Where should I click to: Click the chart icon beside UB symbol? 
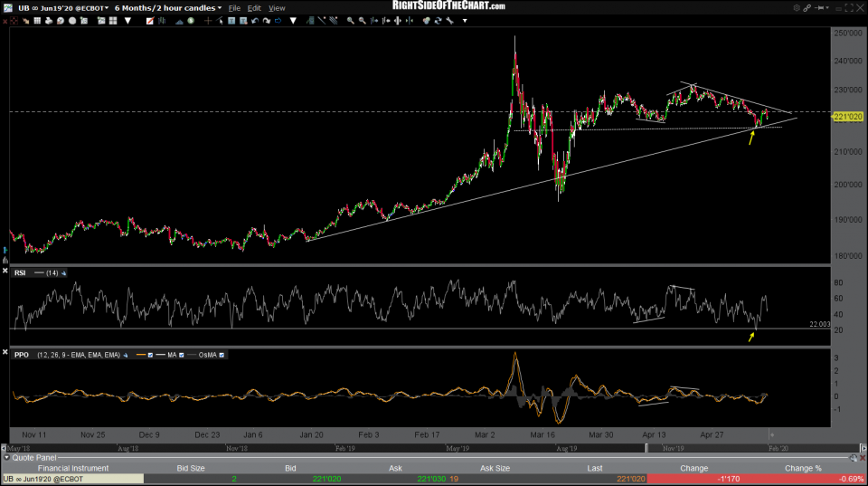(7, 7)
